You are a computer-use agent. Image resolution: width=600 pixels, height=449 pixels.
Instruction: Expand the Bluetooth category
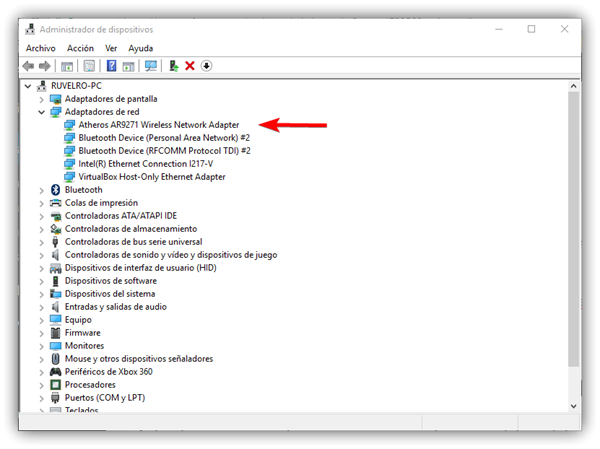pos(41,190)
